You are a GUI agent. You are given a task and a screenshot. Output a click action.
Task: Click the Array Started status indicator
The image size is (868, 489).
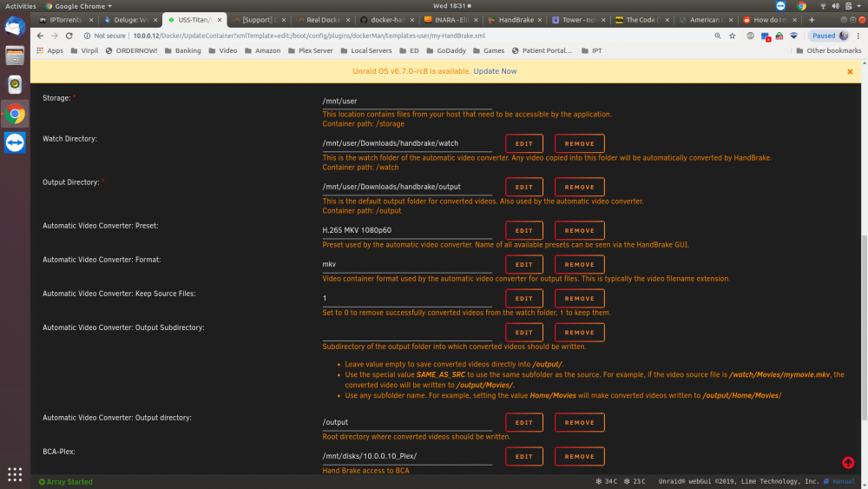65,482
